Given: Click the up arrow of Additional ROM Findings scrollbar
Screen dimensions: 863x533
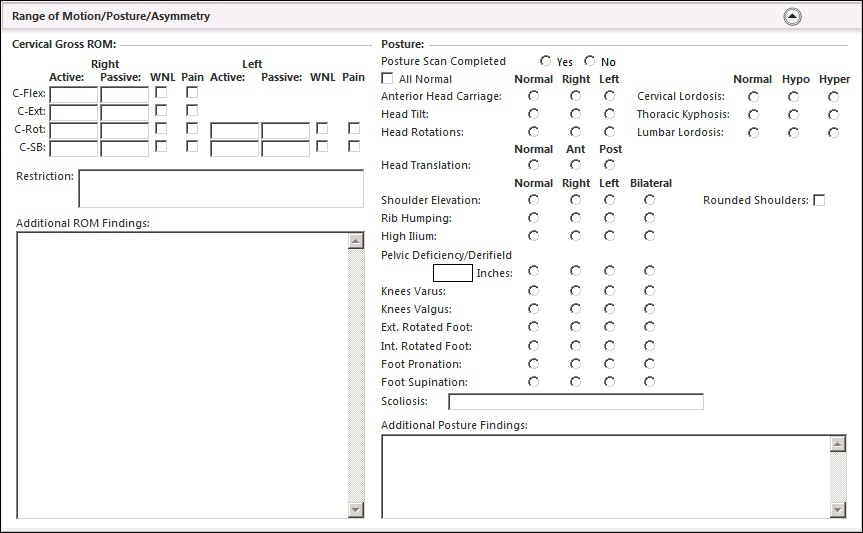Looking at the screenshot, I should click(356, 241).
